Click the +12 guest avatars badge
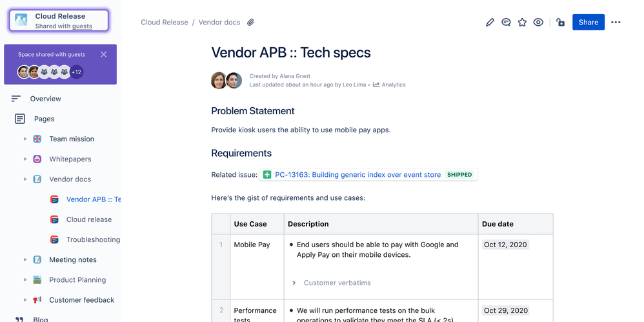Screen dimensions: 644x322 pos(76,72)
